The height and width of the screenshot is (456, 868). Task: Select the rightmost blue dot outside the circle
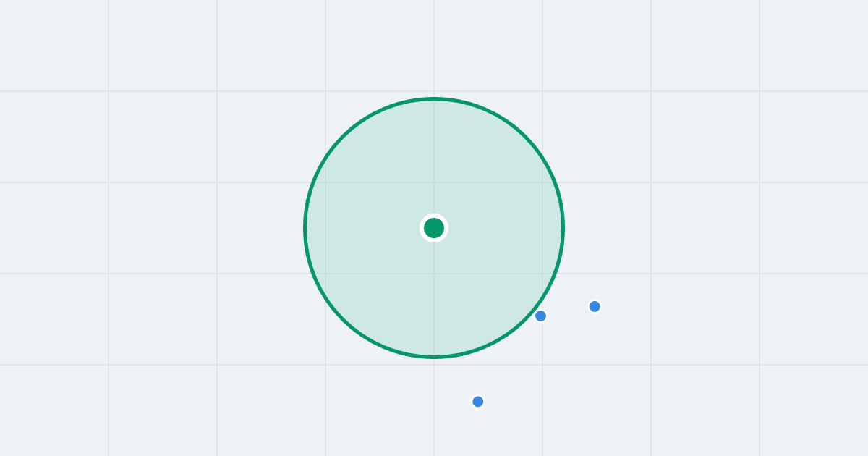(x=595, y=306)
